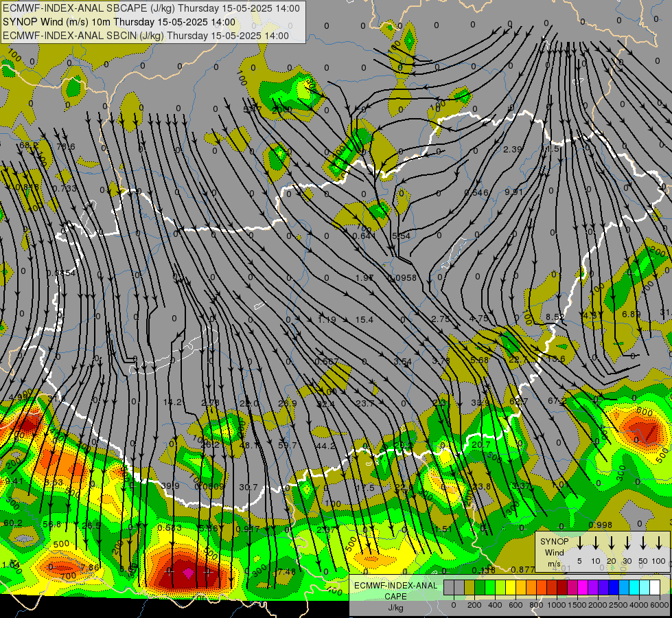Click the '67.2' value on the map
The height and width of the screenshot is (618, 672).
556,400
